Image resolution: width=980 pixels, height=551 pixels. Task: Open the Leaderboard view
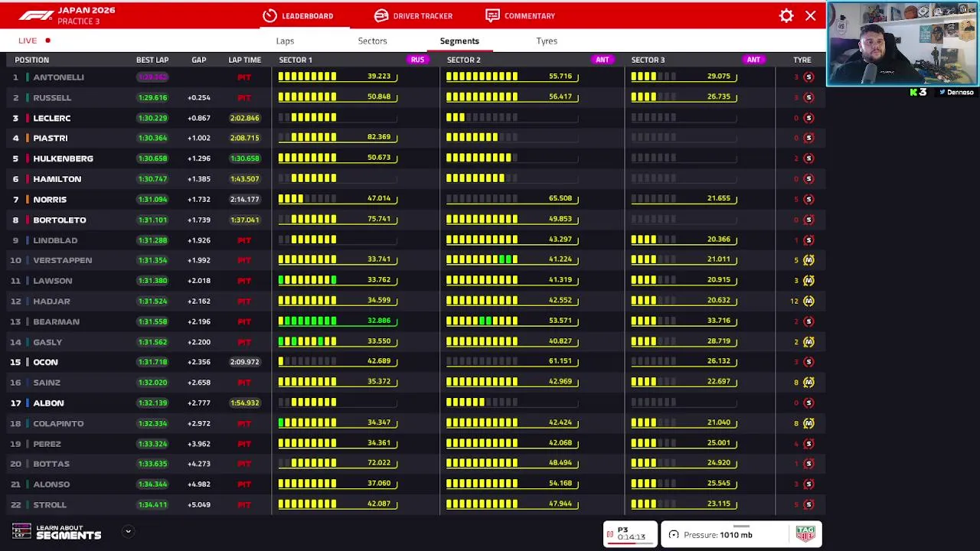click(298, 15)
